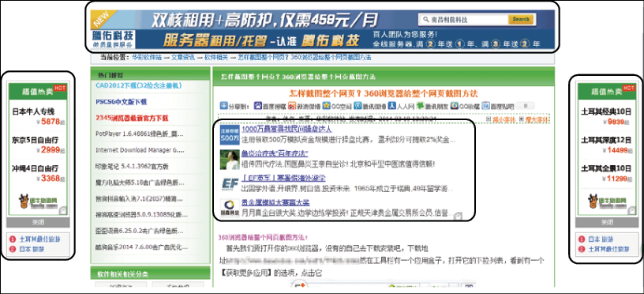Click the 增大字体 increase font icon

point(521,119)
